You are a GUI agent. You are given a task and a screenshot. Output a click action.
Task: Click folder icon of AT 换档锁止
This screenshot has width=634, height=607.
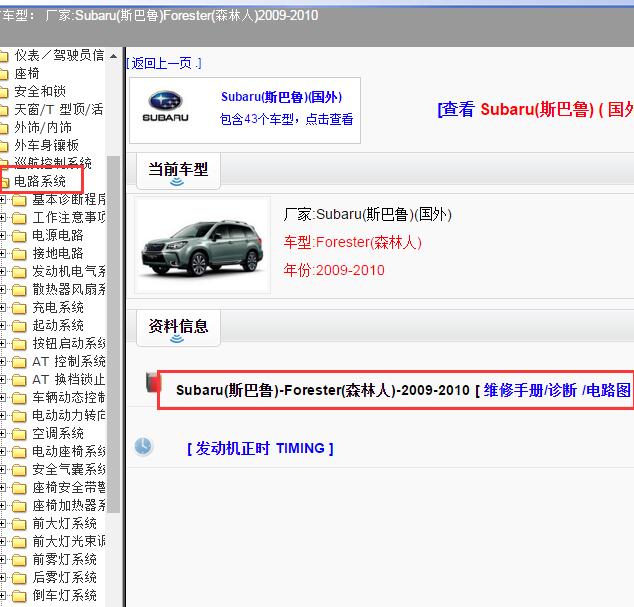tap(19, 380)
